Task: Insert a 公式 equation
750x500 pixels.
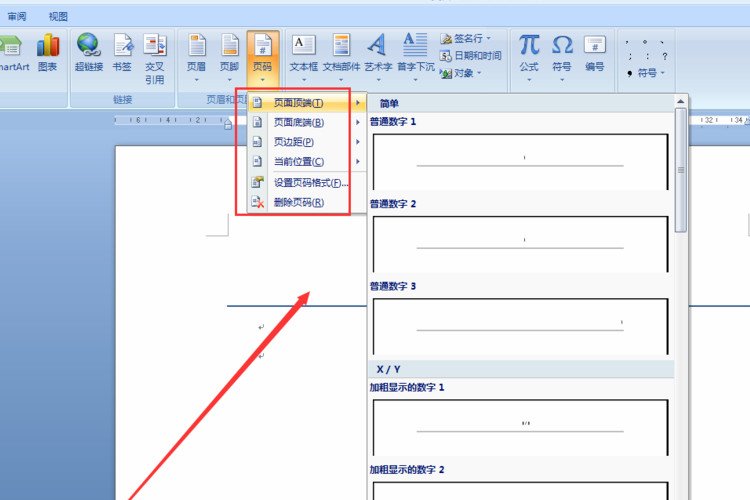Action: 529,57
